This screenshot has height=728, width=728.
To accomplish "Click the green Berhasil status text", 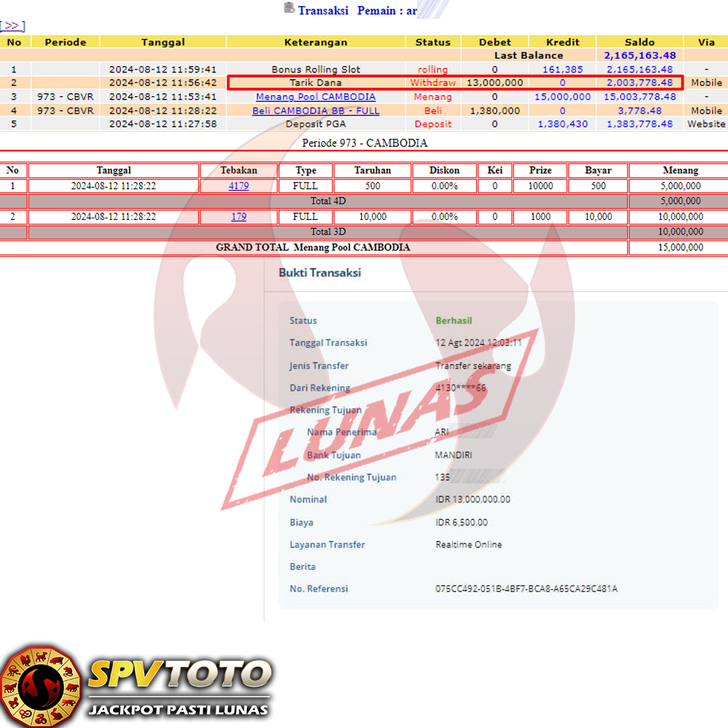I will coord(454,321).
